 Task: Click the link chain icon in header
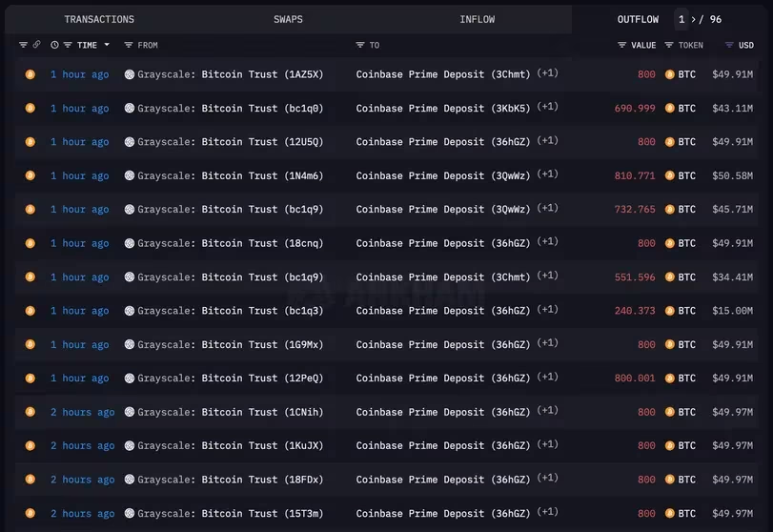[36, 45]
